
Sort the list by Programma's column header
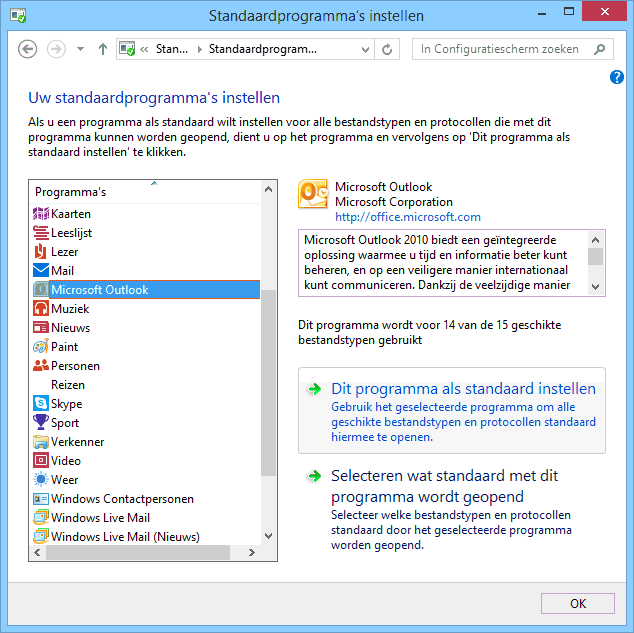point(146,192)
